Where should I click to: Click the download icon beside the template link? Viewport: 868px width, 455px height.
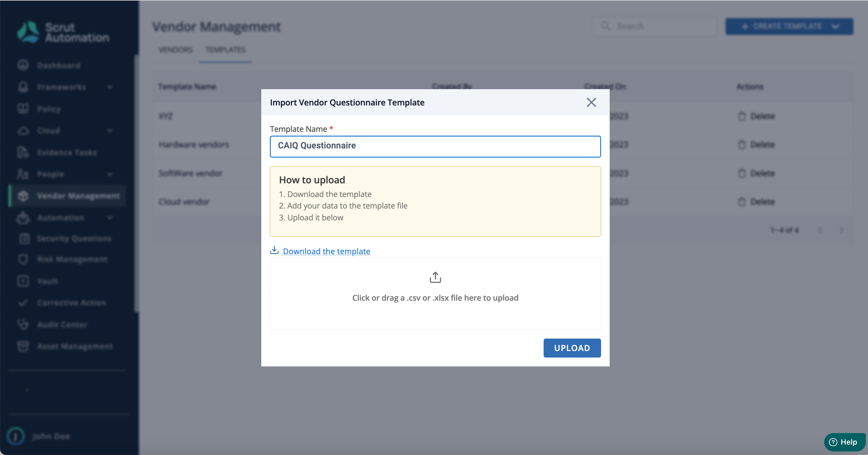point(274,250)
